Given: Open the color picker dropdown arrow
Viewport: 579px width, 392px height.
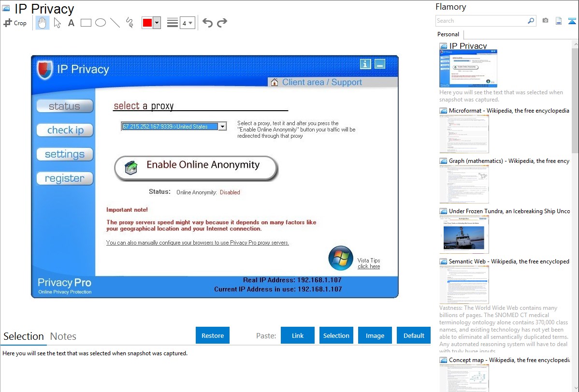Looking at the screenshot, I should coord(157,23).
